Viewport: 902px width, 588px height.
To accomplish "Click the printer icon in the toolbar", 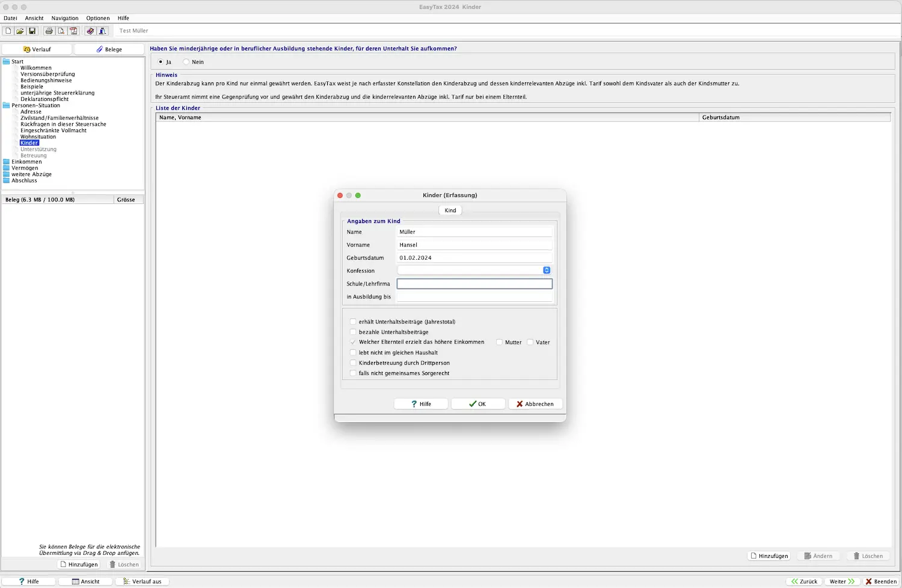I will pos(49,31).
